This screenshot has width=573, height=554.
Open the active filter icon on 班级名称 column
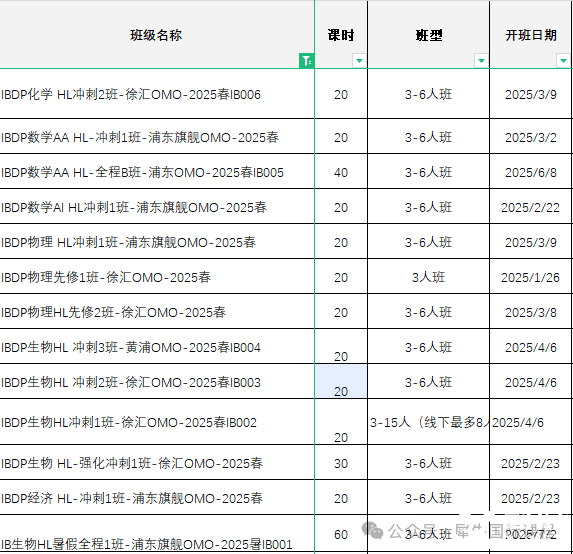pyautogui.click(x=306, y=61)
